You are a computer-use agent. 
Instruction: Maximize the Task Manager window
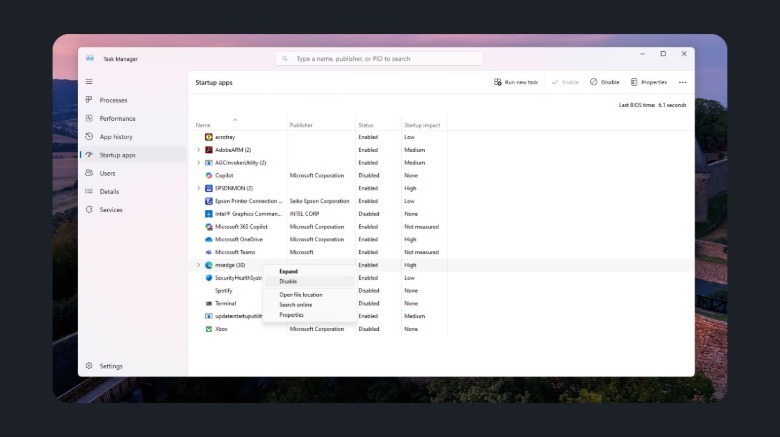pyautogui.click(x=663, y=54)
